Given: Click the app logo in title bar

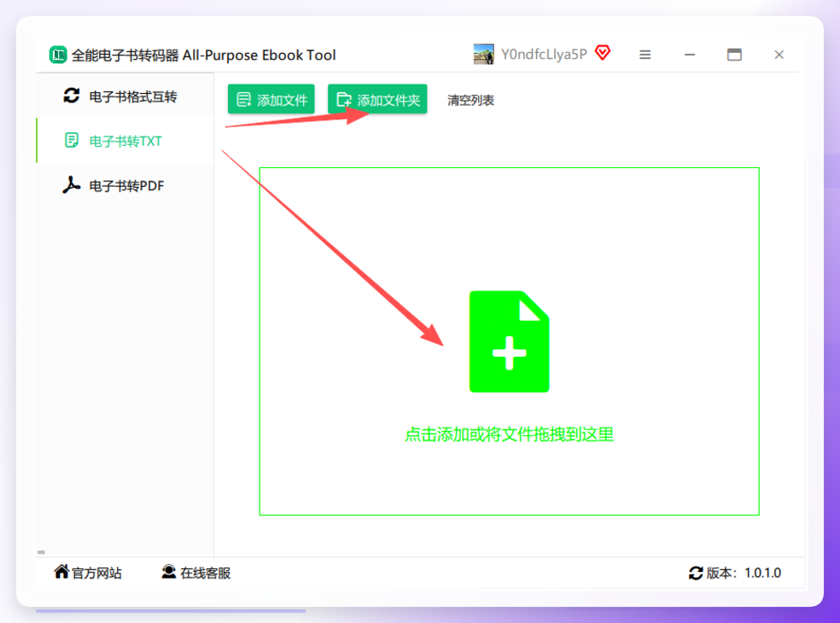Looking at the screenshot, I should tap(58, 55).
